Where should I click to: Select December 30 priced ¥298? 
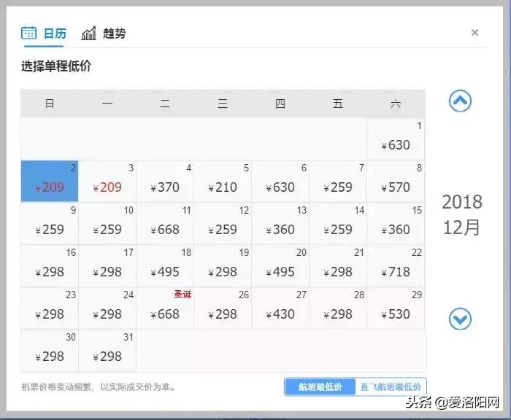(x=50, y=350)
